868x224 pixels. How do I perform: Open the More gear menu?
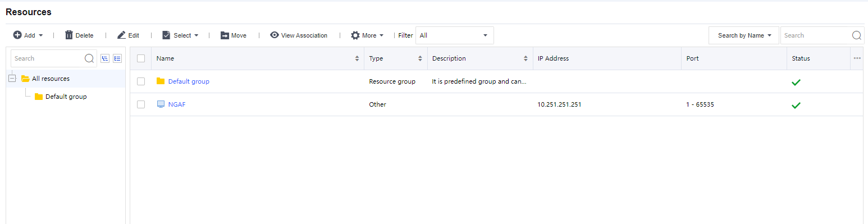point(367,35)
